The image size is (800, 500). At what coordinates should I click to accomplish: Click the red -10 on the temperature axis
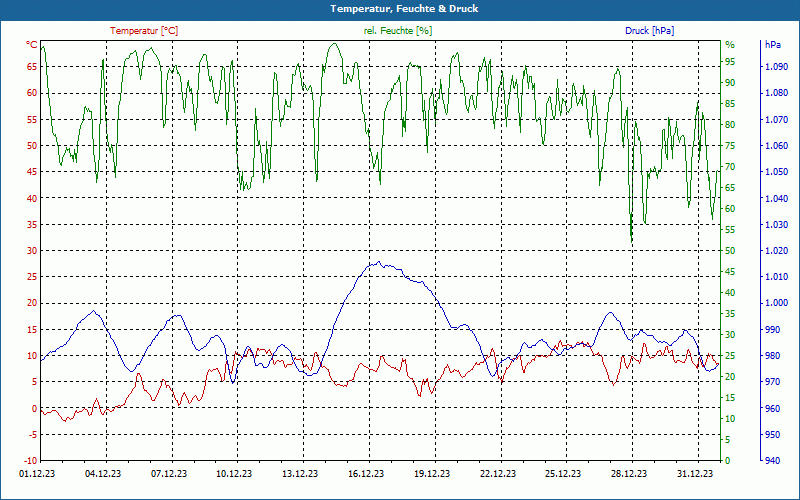31,461
